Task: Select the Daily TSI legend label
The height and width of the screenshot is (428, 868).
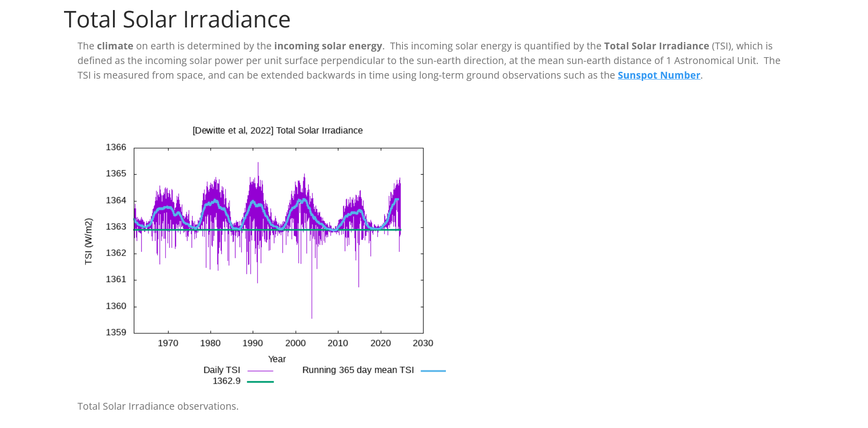Action: click(222, 370)
